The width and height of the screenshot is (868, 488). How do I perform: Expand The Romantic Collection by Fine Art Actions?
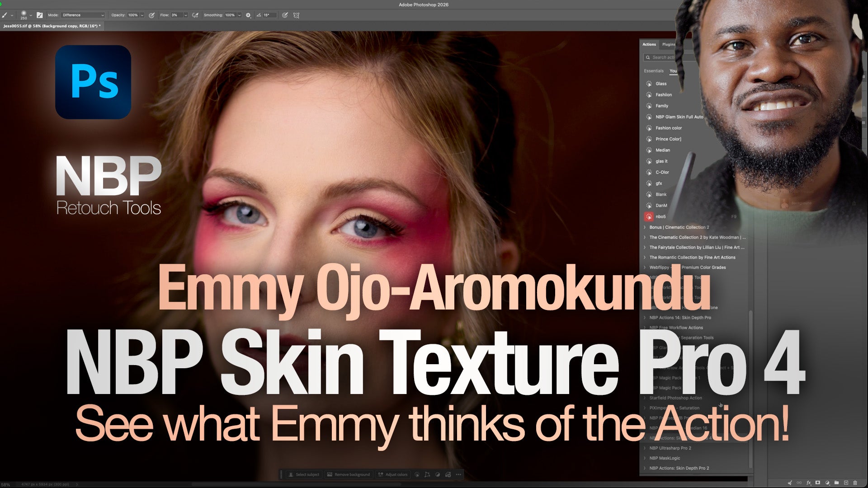coord(645,258)
